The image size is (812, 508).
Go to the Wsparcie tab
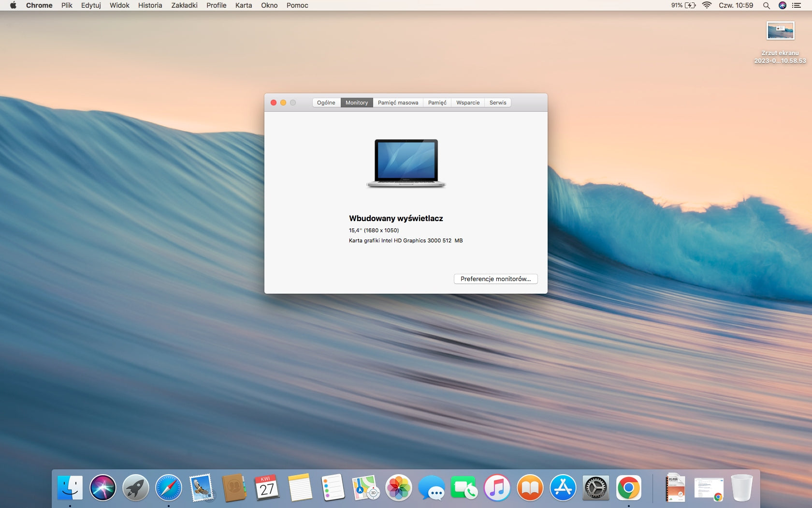(x=468, y=103)
